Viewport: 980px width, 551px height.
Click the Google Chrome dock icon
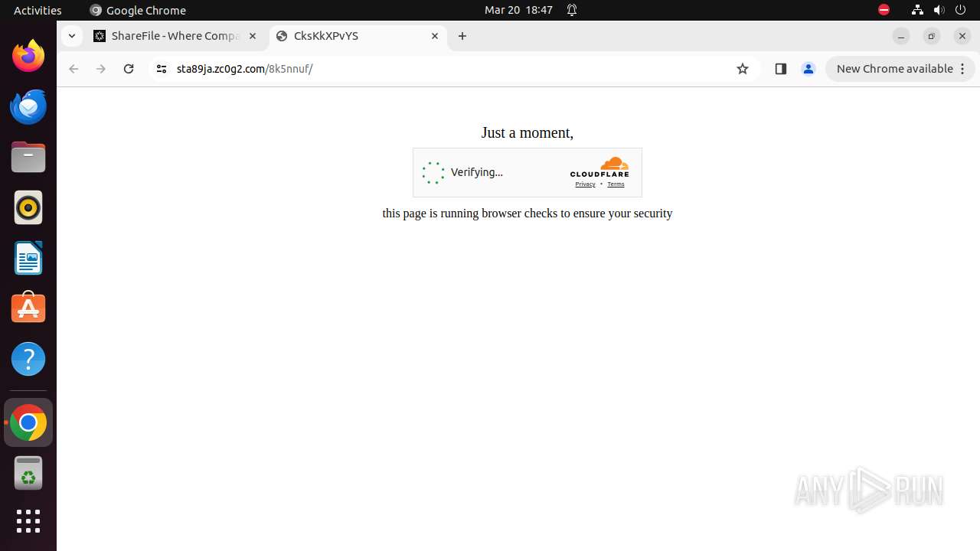coord(28,422)
